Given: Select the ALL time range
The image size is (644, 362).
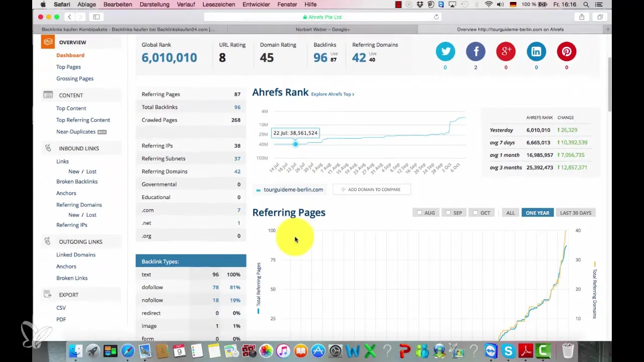Looking at the screenshot, I should (510, 213).
